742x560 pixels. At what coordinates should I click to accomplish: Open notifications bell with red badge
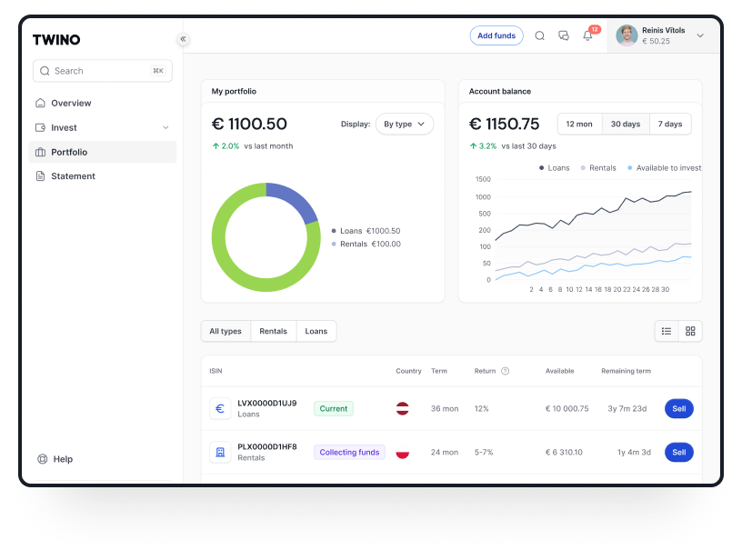coord(588,36)
